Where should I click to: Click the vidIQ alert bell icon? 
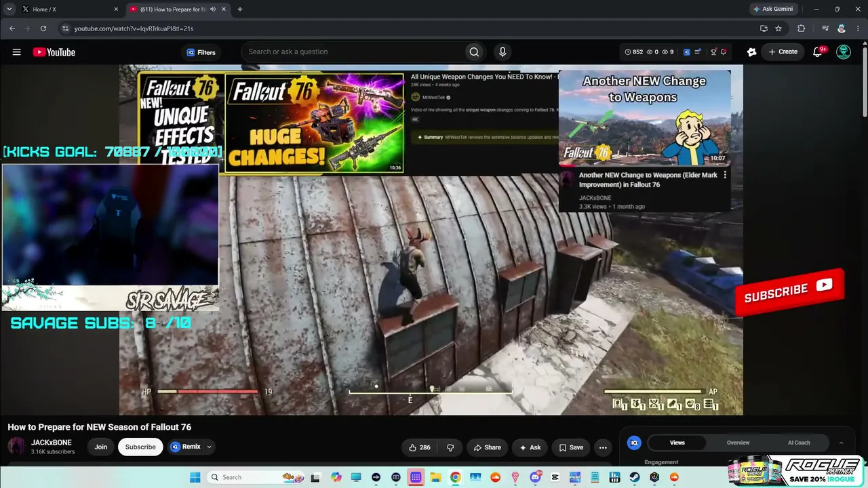click(x=724, y=52)
